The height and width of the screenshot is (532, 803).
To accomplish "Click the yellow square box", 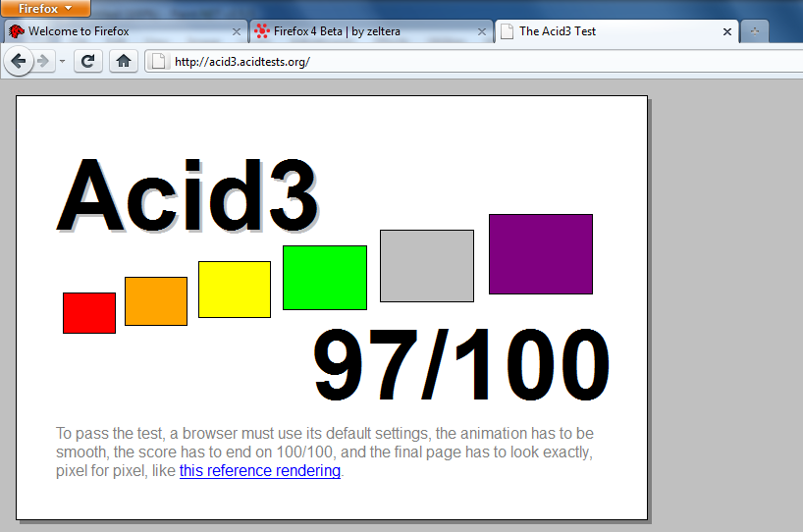I will click(x=235, y=290).
